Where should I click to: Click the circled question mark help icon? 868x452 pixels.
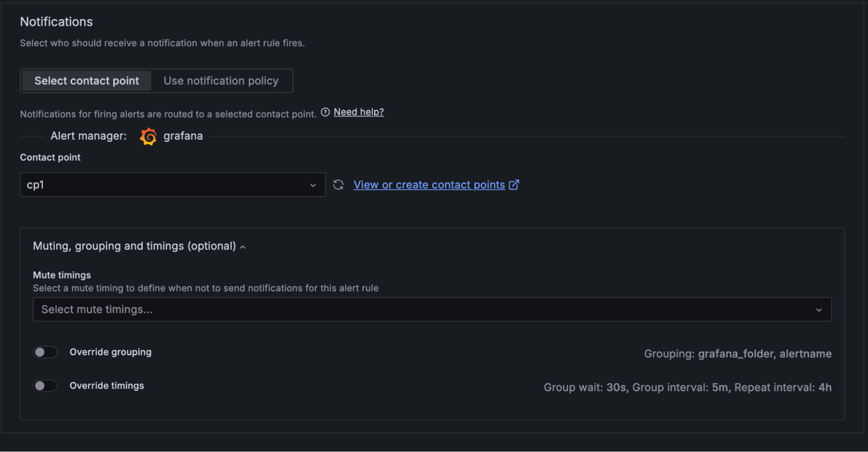click(325, 112)
